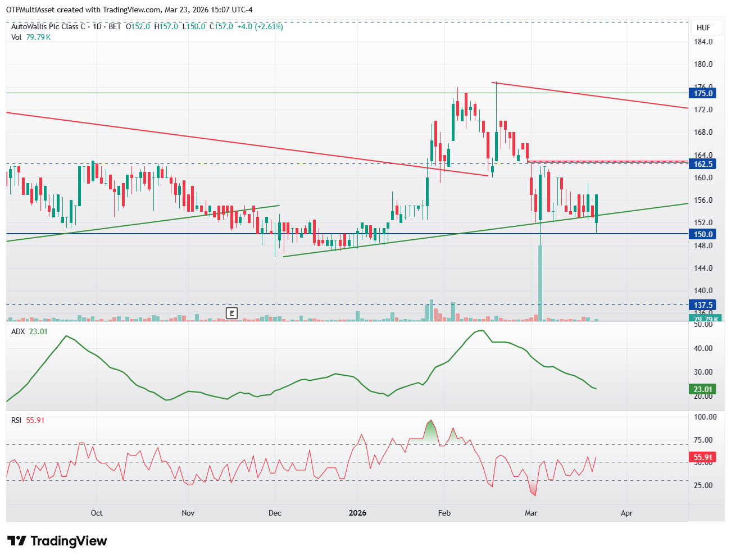
Task: Click the 140.0 price axis label
Action: tap(703, 290)
